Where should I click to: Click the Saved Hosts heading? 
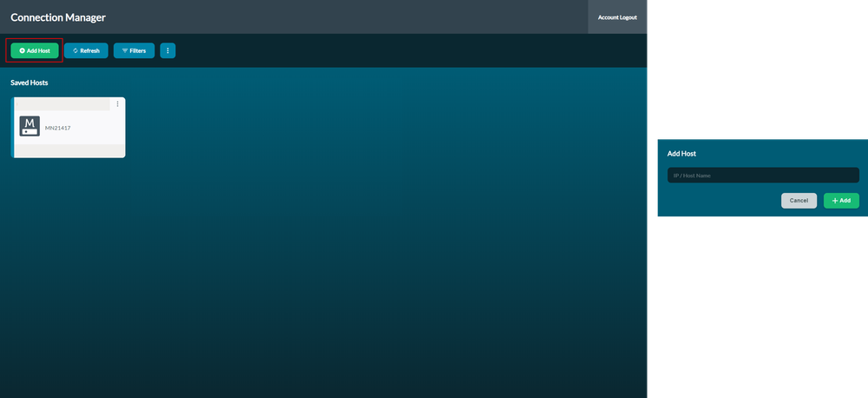30,83
